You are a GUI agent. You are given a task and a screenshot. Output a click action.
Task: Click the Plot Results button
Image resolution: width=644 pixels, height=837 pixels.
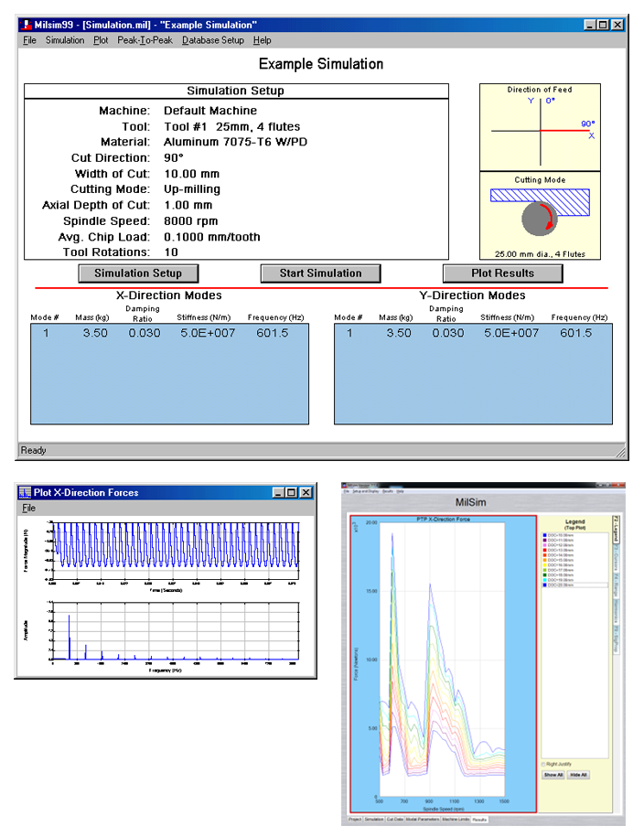[x=502, y=274]
